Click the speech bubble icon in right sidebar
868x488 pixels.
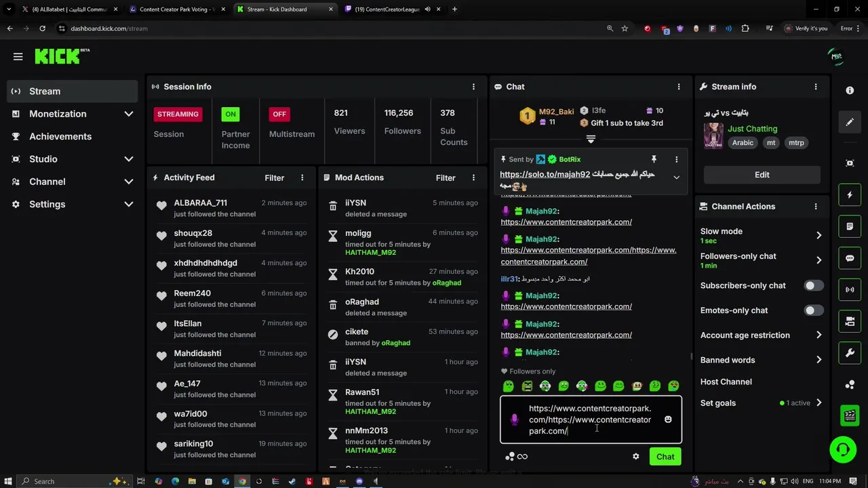(x=850, y=258)
